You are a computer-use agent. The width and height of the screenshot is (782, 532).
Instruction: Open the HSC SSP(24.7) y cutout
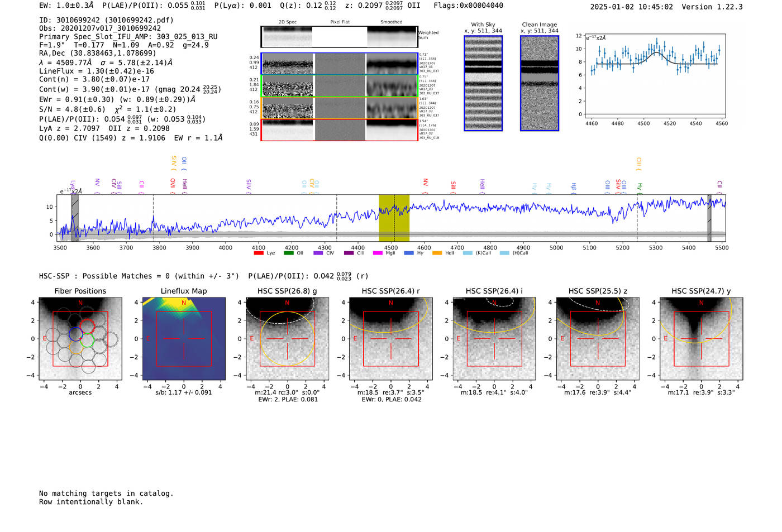click(x=701, y=338)
